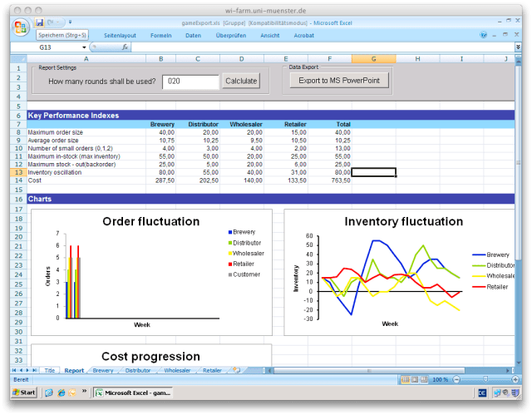Click Show Desktop icon in quick launch
The image size is (532, 415).
coord(49,393)
